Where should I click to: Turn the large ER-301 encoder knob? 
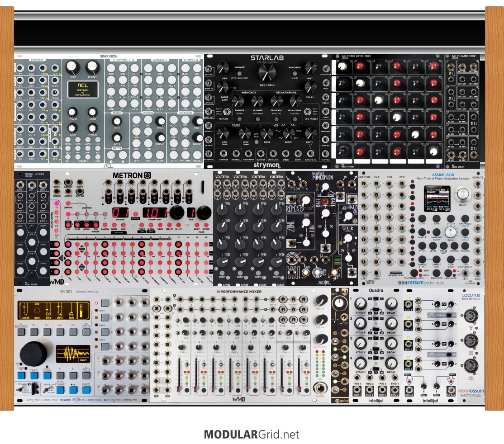[33, 354]
